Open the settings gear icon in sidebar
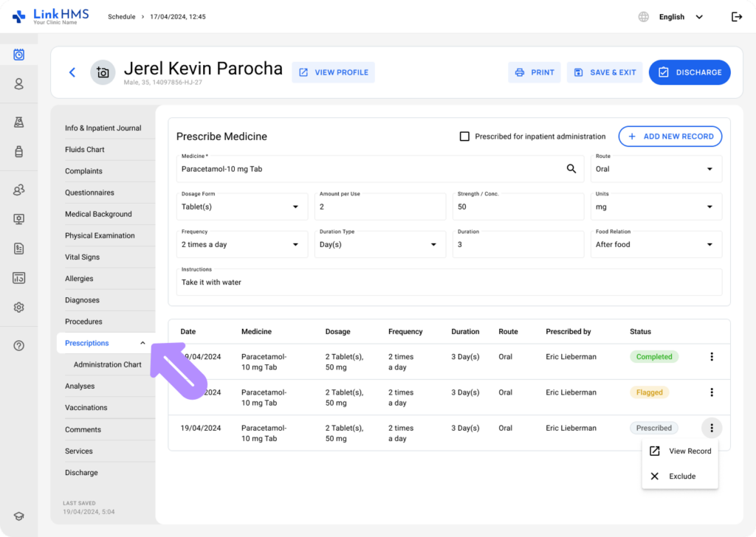The width and height of the screenshot is (756, 537). click(x=18, y=308)
